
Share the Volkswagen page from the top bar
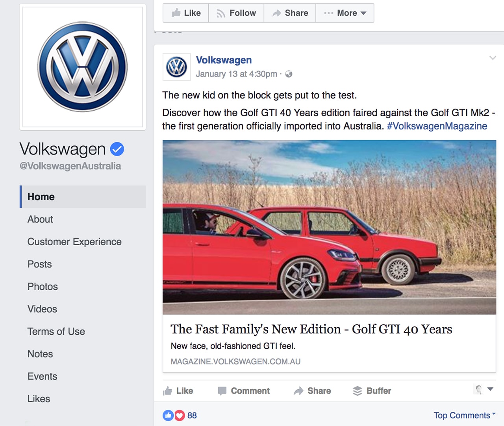point(290,13)
